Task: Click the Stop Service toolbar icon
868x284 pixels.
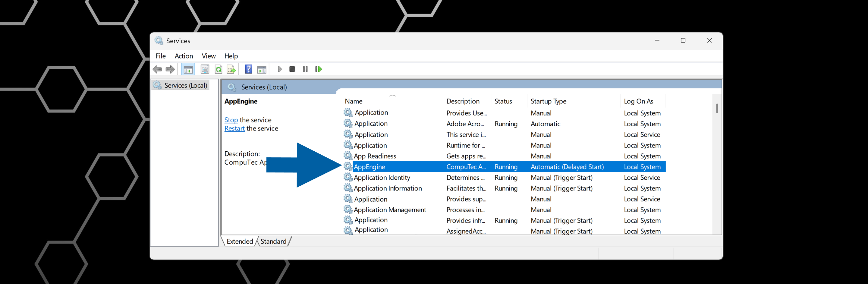Action: [292, 69]
